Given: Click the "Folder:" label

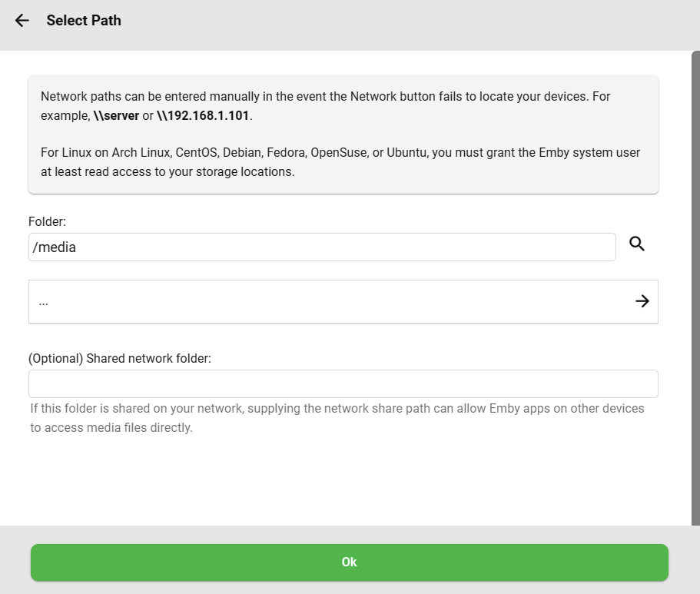Looking at the screenshot, I should (x=48, y=222).
